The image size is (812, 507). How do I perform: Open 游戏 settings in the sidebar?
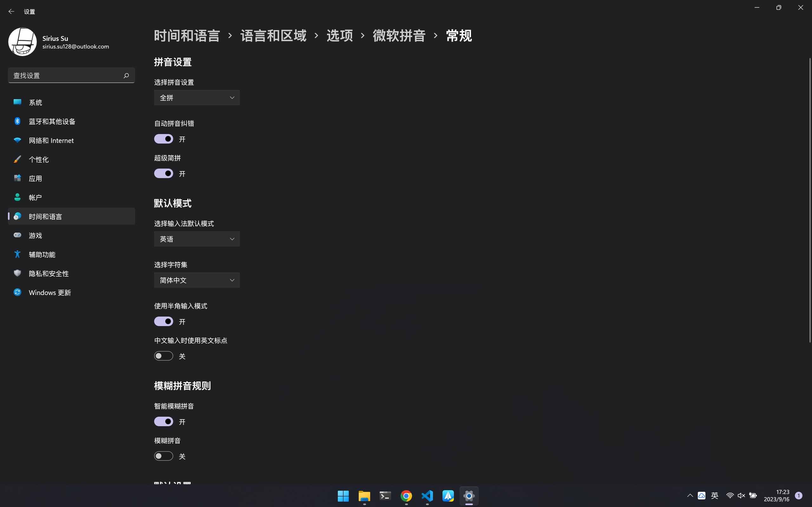click(35, 235)
